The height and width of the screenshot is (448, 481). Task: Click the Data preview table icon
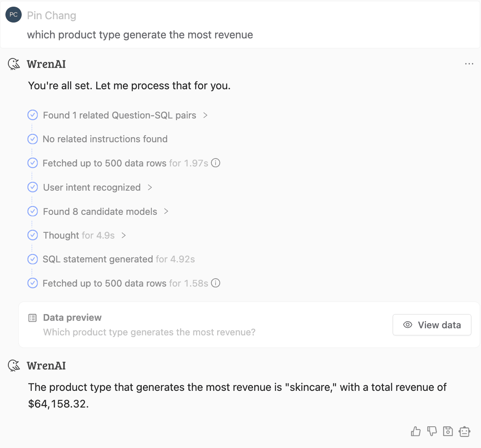(x=33, y=318)
